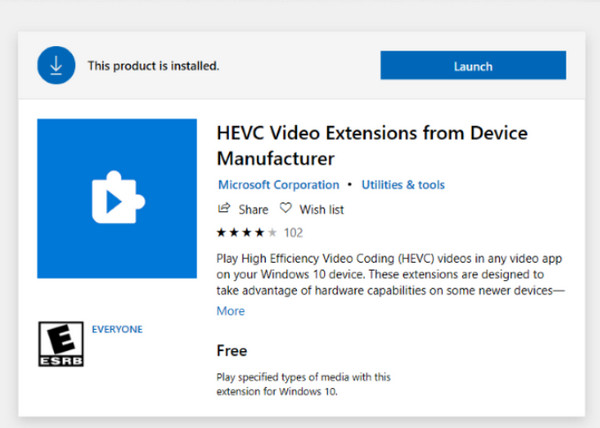Add to Wish list via text label
Image resolution: width=600 pixels, height=428 pixels.
(x=322, y=210)
